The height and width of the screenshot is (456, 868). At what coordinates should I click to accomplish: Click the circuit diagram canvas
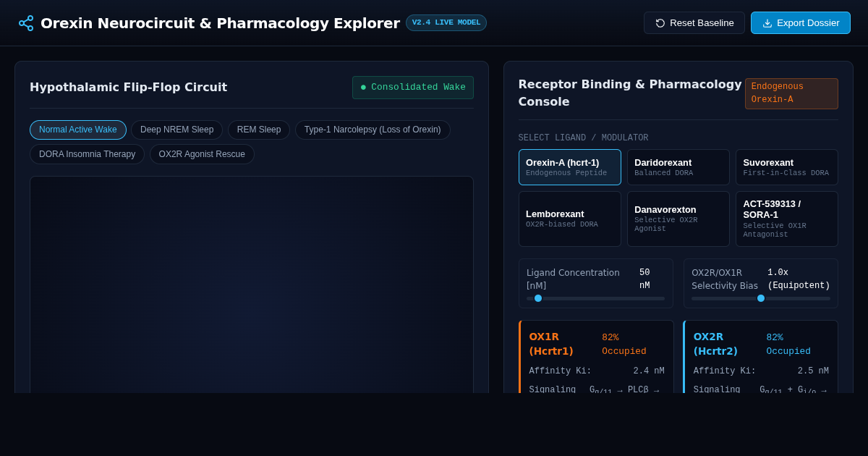[x=252, y=285]
